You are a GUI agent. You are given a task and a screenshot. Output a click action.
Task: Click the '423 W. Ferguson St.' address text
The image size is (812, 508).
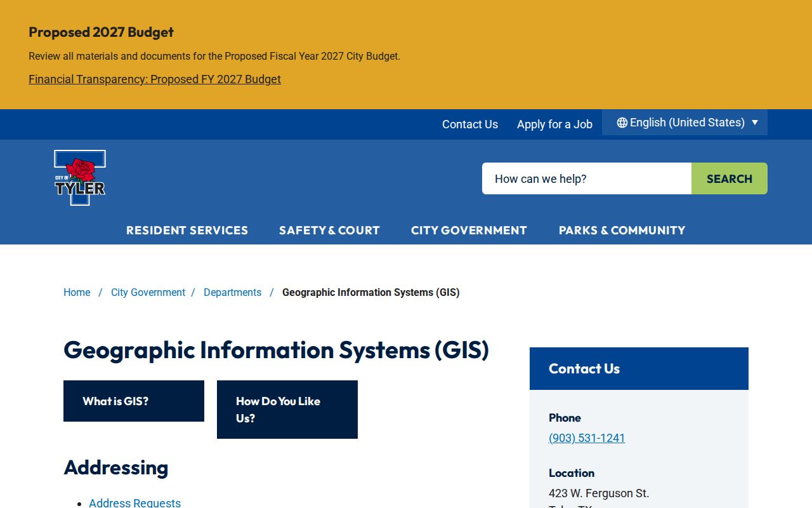pyautogui.click(x=599, y=493)
